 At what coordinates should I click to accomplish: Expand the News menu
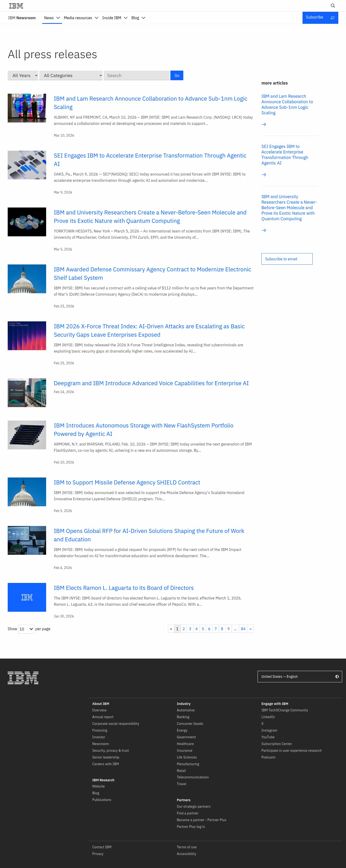click(x=52, y=18)
